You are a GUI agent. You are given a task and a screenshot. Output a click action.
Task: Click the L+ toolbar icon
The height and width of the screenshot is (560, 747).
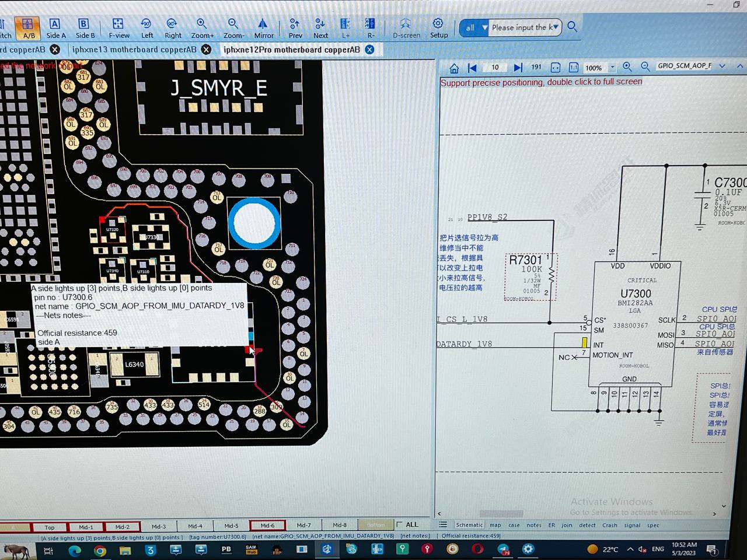click(x=345, y=28)
